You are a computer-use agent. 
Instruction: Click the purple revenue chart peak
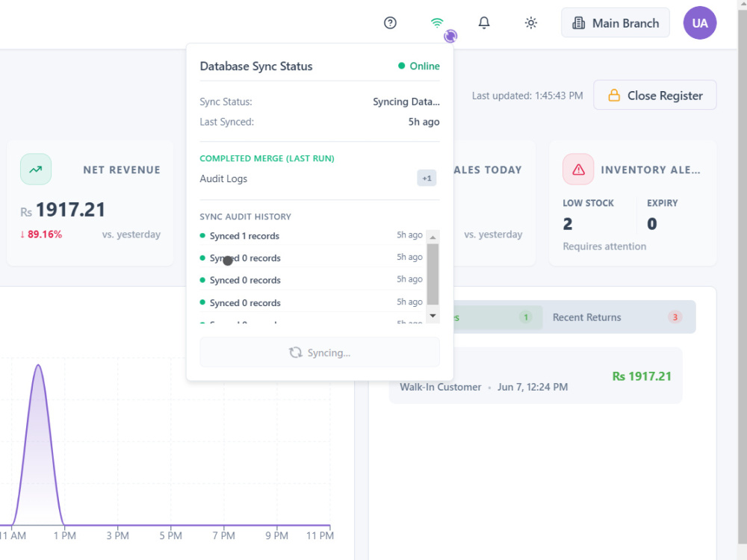coord(38,366)
